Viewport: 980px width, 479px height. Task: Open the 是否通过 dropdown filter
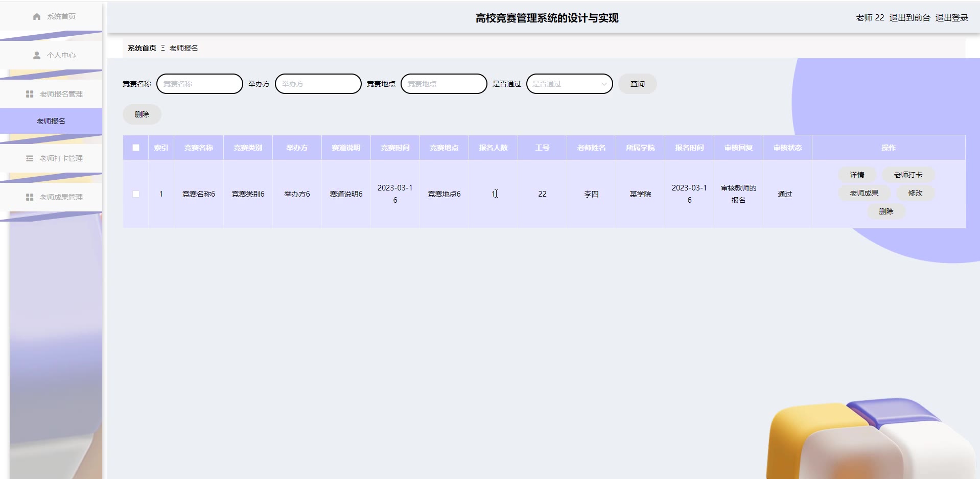[570, 84]
